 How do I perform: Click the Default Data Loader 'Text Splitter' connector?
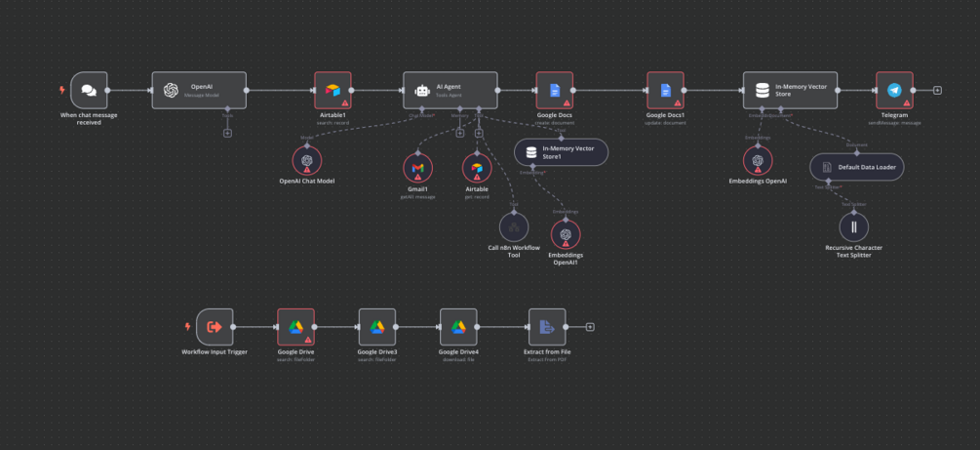(826, 187)
